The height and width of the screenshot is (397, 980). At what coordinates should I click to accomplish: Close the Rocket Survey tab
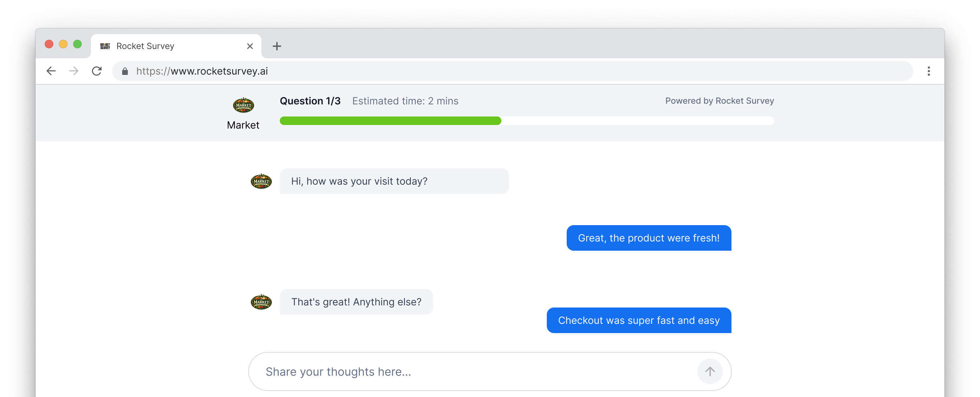coord(250,46)
